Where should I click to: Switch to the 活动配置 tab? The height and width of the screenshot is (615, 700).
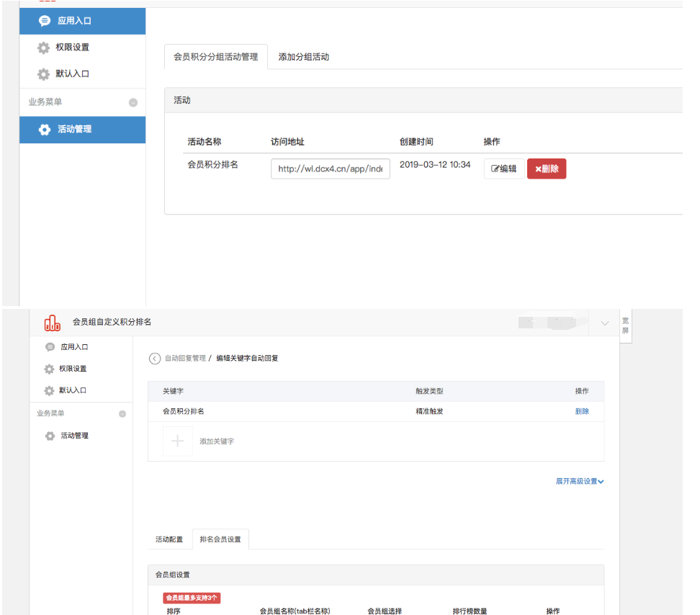click(169, 539)
